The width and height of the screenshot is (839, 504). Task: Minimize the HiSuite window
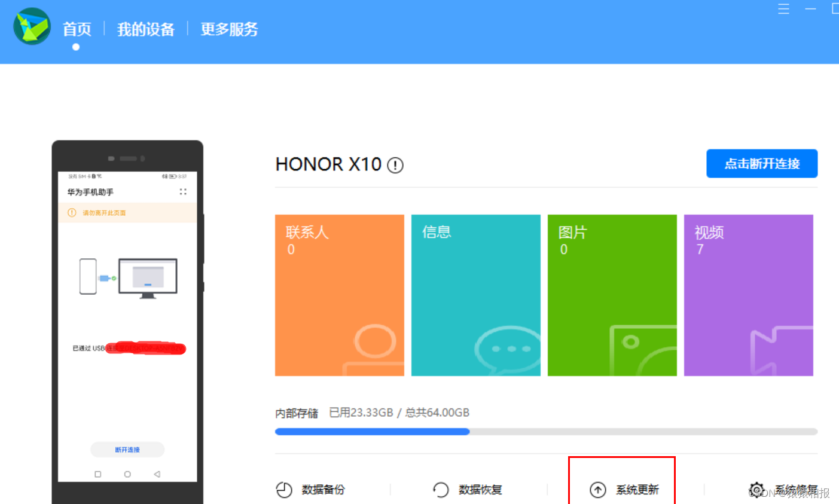(x=810, y=9)
